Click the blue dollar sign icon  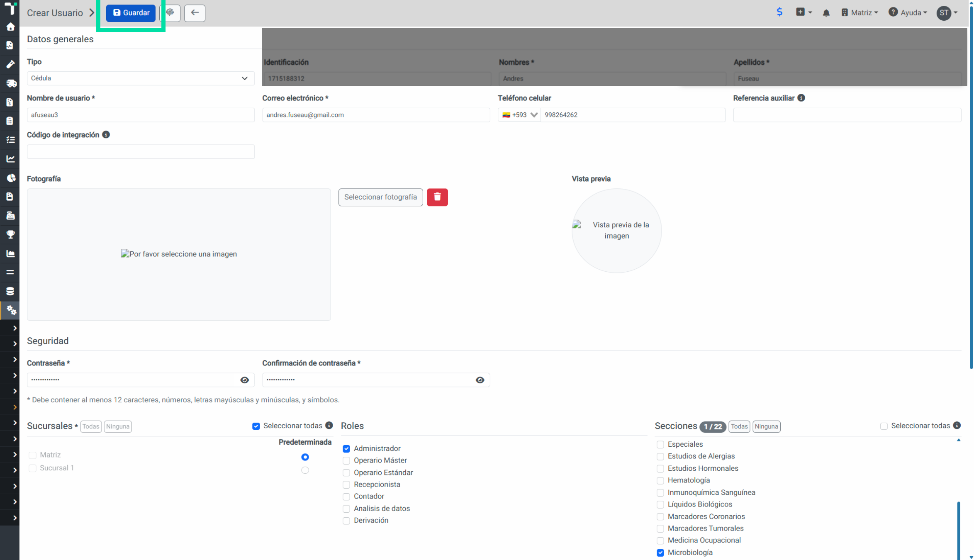click(779, 12)
